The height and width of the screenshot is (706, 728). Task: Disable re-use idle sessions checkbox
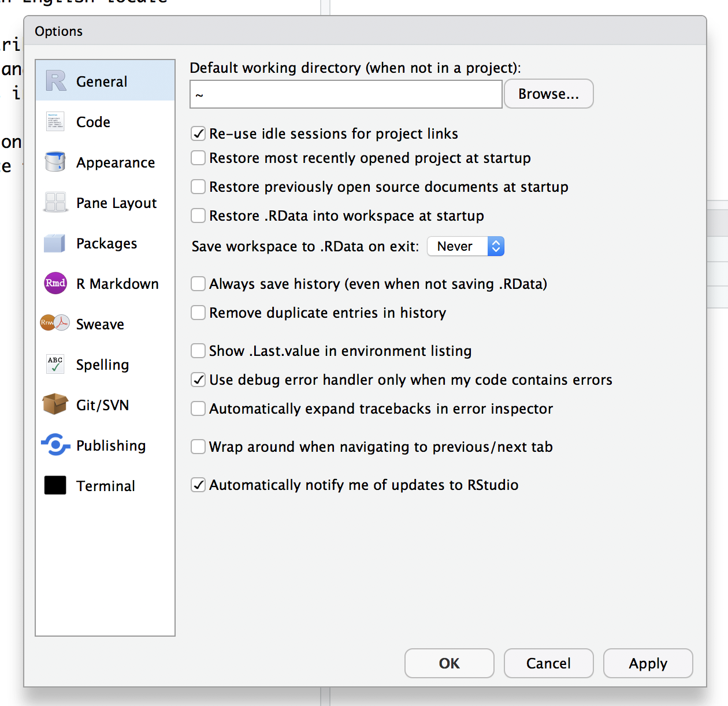click(x=198, y=134)
